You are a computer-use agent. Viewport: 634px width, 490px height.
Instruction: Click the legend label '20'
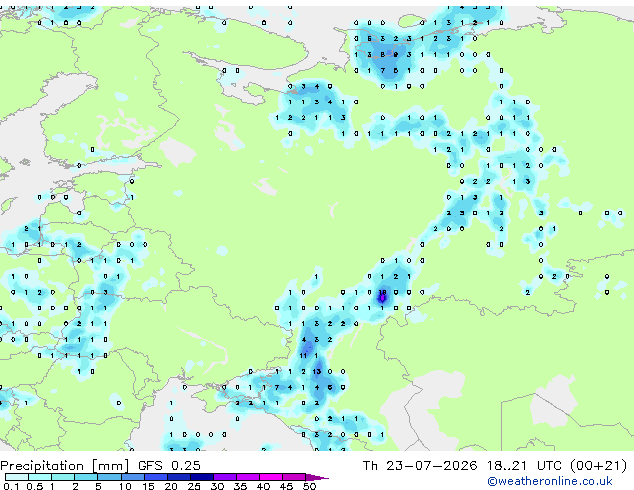click(171, 486)
